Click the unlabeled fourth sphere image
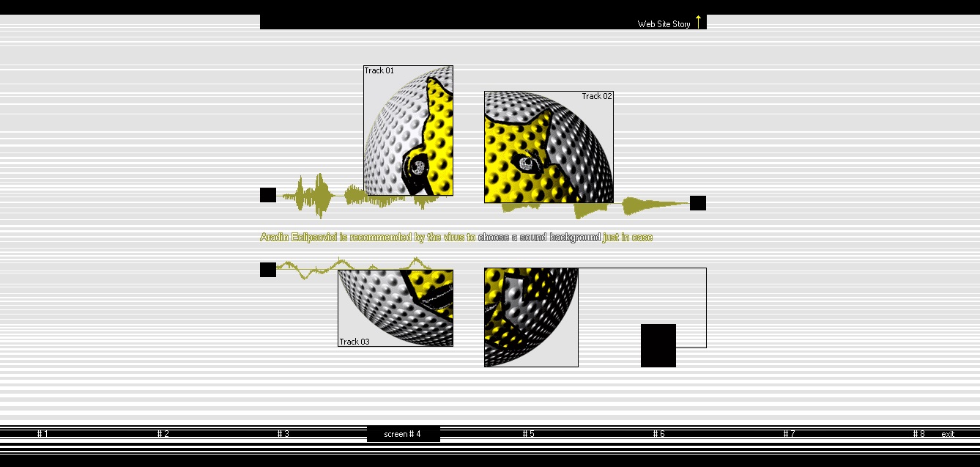The width and height of the screenshot is (980, 467). [531, 317]
